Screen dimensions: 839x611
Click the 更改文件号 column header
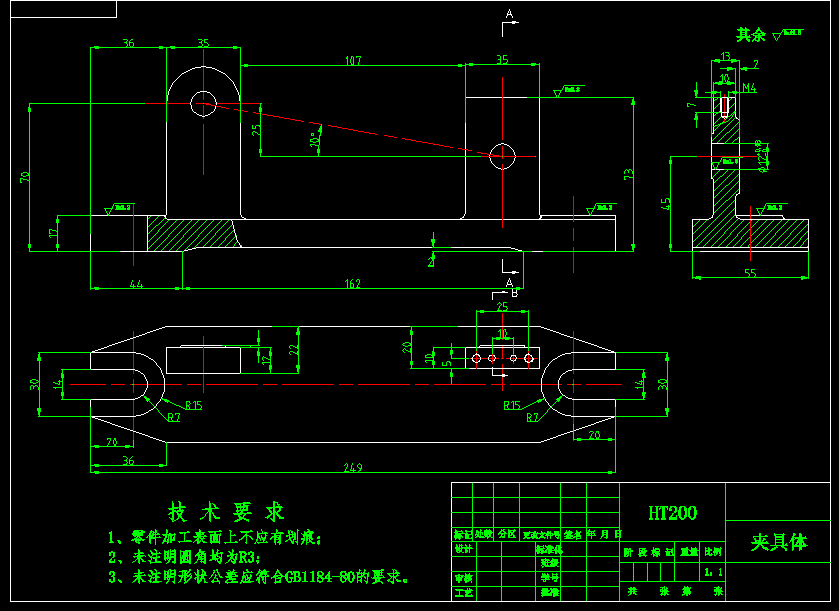(541, 534)
